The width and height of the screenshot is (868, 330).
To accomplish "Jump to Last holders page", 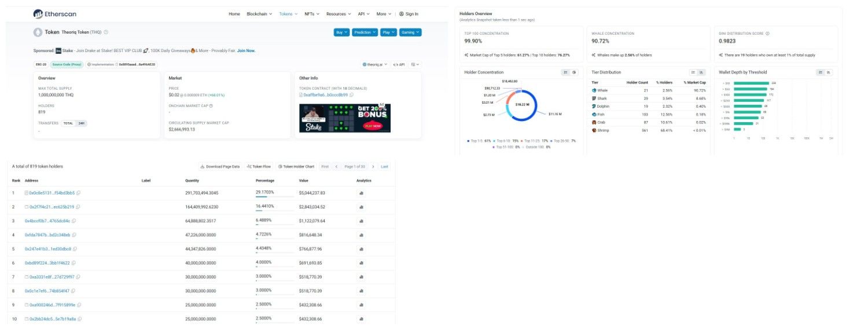I will (385, 167).
